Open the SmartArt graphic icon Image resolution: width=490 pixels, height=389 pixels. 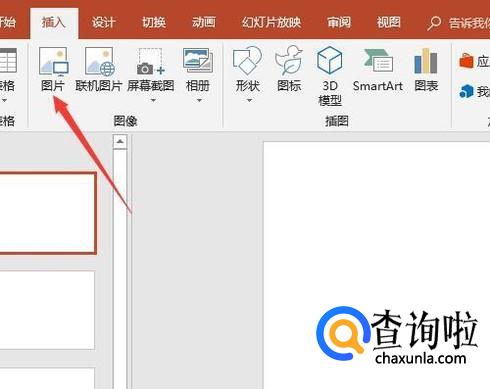coord(378,61)
